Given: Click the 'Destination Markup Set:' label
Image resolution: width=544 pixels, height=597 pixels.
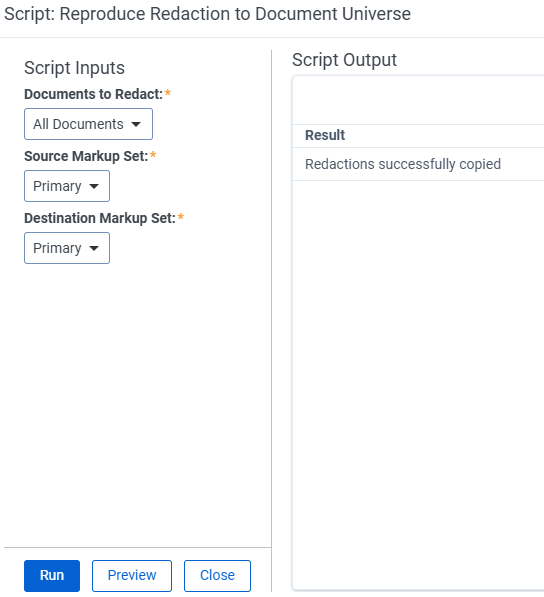Looking at the screenshot, I should [100, 218].
